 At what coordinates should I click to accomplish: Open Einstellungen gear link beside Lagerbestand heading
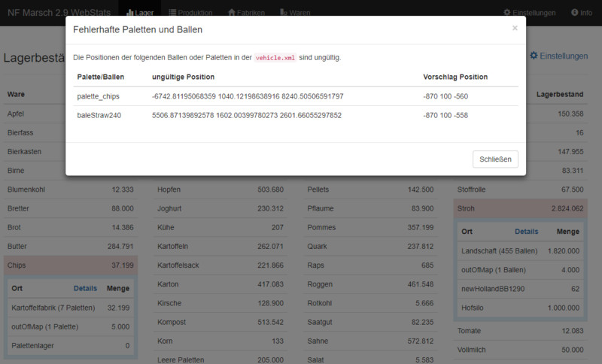click(558, 56)
